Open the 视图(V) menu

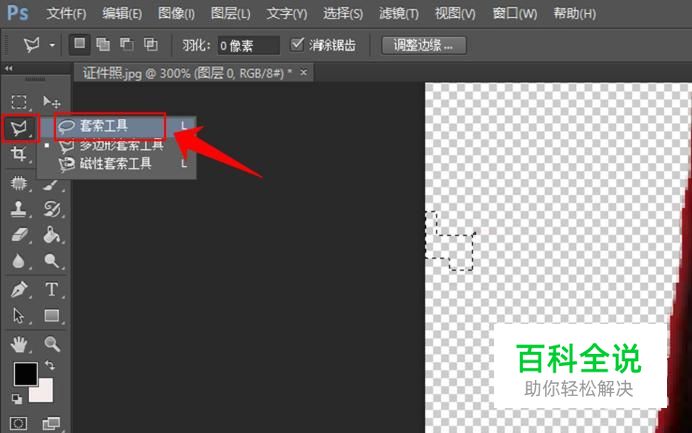point(455,14)
